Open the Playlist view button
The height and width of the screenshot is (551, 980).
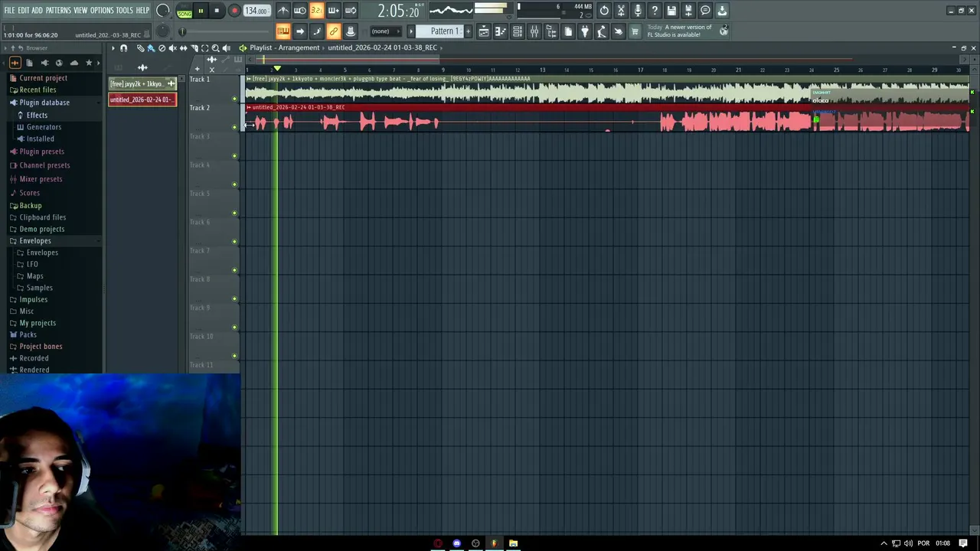[x=483, y=31]
